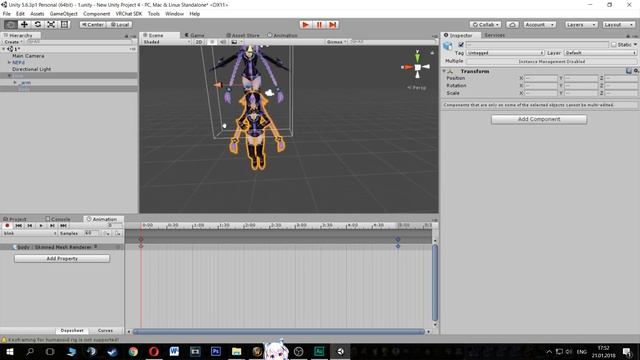Click the Step frame button in top toolbar

point(333,24)
